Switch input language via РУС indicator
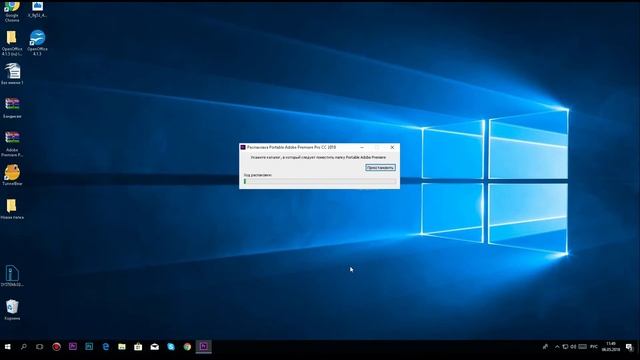The width and height of the screenshot is (640, 360). coord(594,347)
